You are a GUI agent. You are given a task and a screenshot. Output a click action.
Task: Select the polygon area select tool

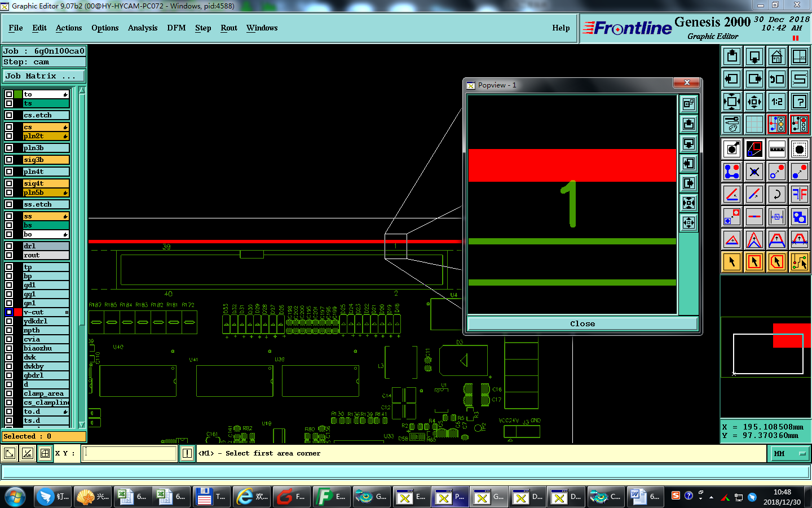(777, 262)
